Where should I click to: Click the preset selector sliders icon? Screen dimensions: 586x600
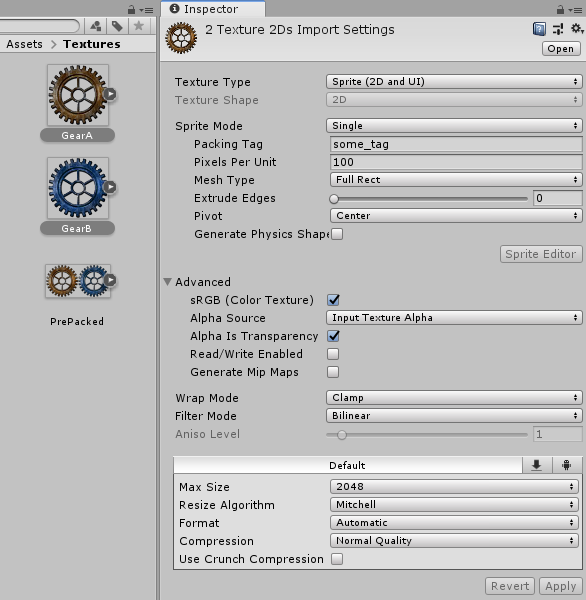pos(558,29)
